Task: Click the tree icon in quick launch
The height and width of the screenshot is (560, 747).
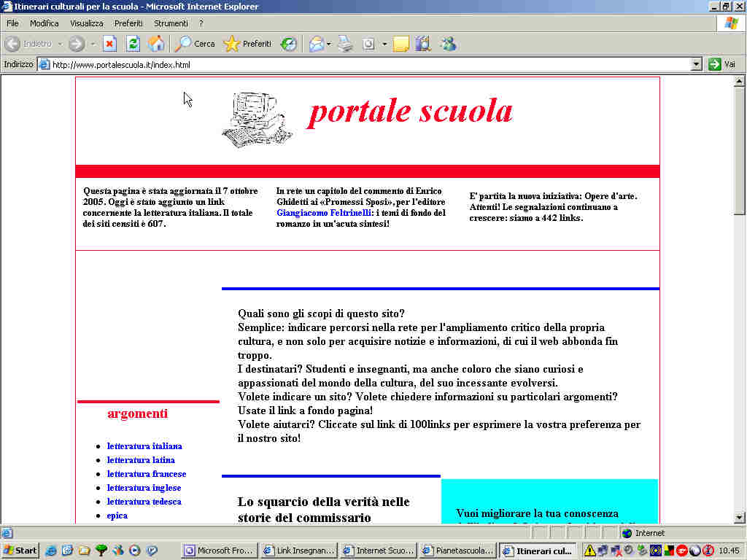Action: pyautogui.click(x=101, y=551)
